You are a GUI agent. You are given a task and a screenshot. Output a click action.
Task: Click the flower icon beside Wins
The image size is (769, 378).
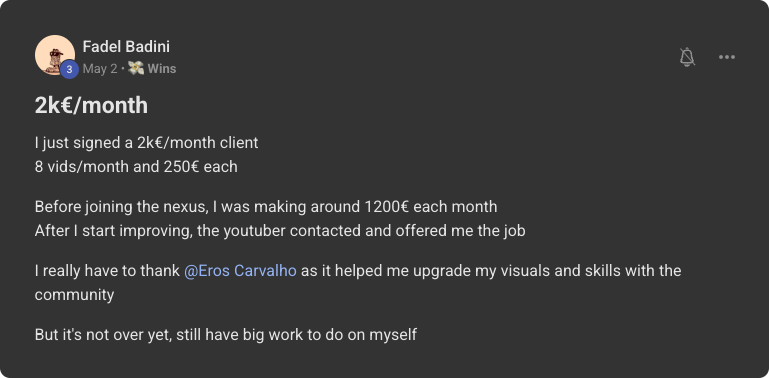click(136, 69)
